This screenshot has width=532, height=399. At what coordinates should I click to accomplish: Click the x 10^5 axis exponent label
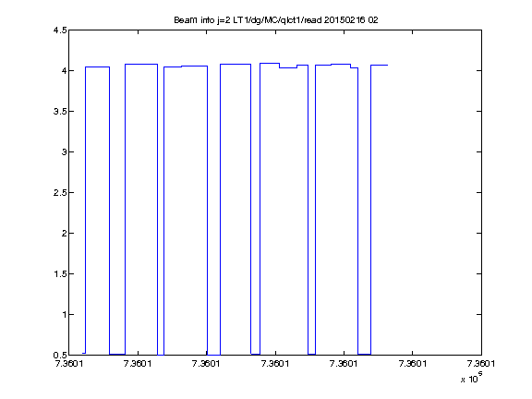[x=472, y=377]
